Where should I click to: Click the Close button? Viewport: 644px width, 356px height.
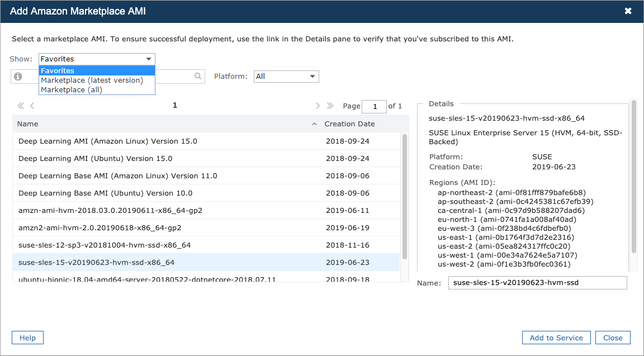coord(613,338)
